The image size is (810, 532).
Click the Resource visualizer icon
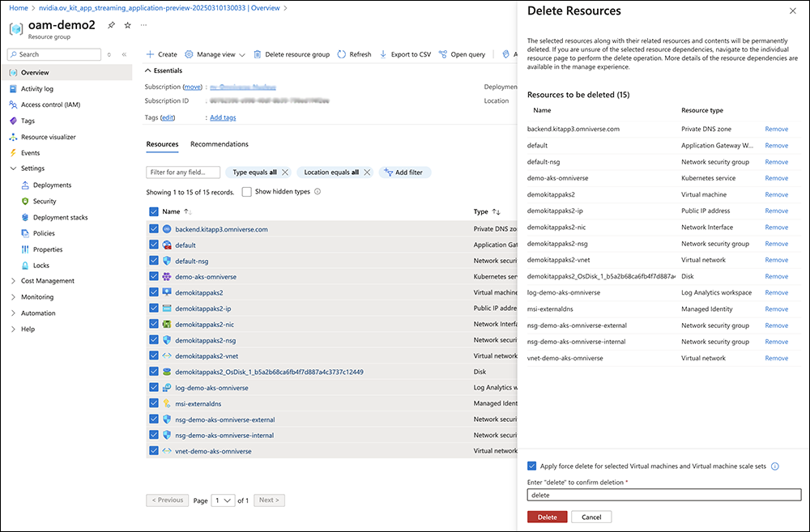(x=14, y=137)
